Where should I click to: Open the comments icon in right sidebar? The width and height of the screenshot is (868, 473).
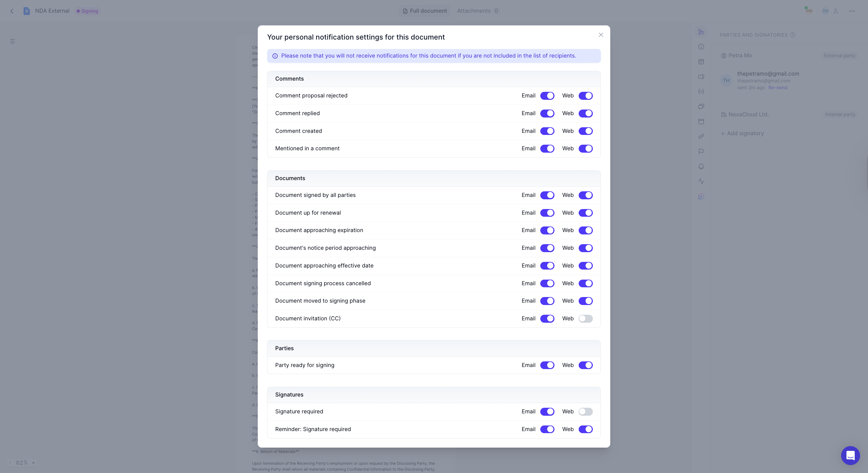[701, 107]
